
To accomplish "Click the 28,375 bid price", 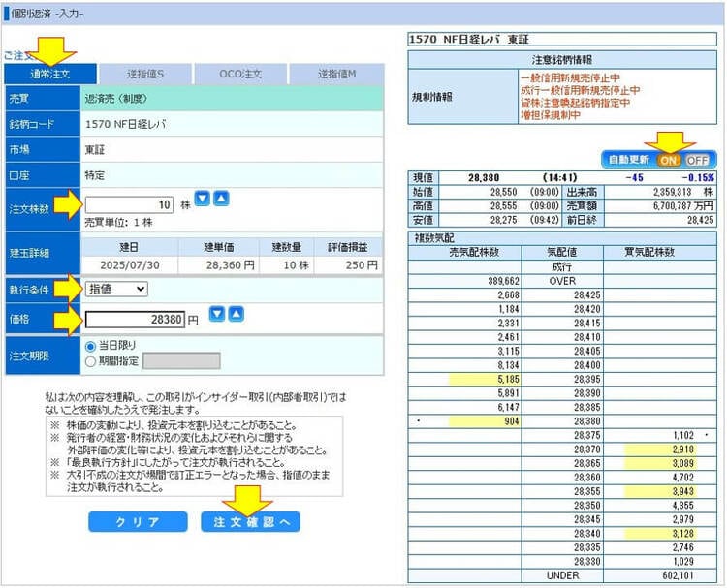I will coord(587,435).
